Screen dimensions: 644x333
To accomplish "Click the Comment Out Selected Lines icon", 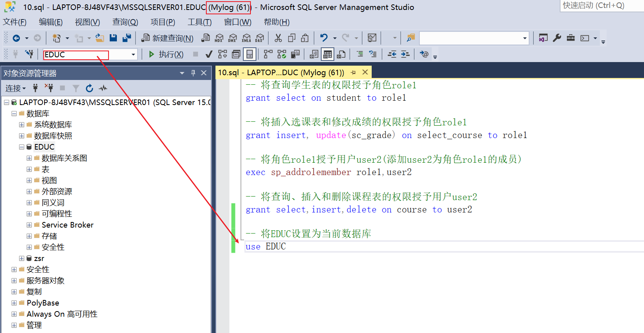I will (x=359, y=54).
